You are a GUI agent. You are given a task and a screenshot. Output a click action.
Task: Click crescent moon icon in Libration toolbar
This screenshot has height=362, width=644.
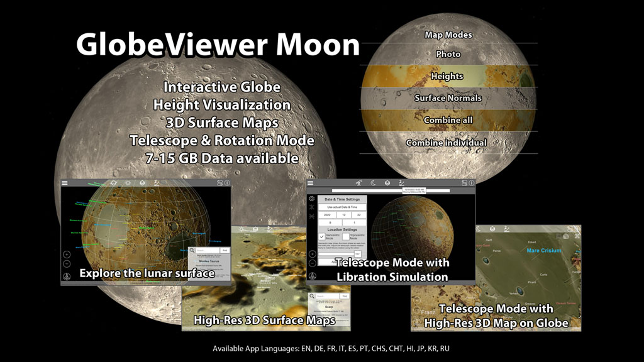click(373, 183)
